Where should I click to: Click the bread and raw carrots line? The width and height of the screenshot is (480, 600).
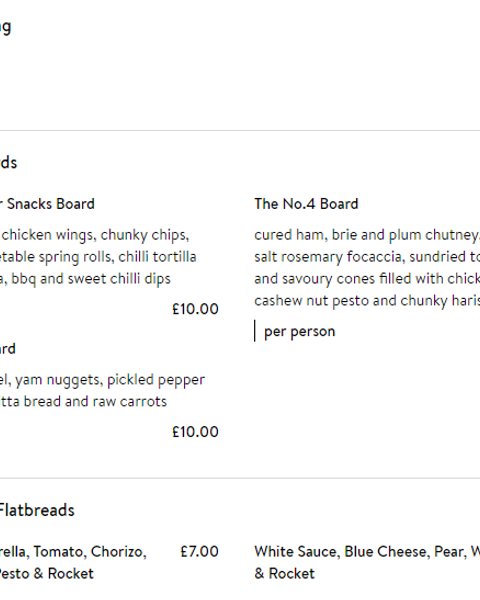click(x=83, y=401)
